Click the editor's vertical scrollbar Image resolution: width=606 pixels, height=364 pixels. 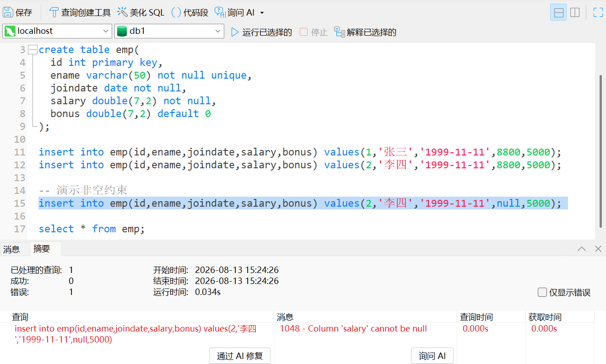601,151
